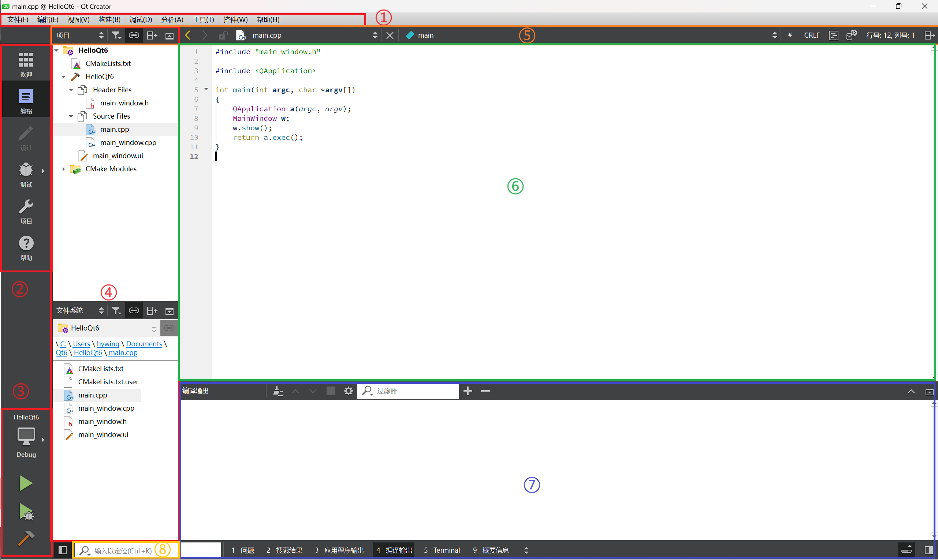Toggle the right sidebar visibility
Viewport: 938px width, 560px height.
[929, 550]
